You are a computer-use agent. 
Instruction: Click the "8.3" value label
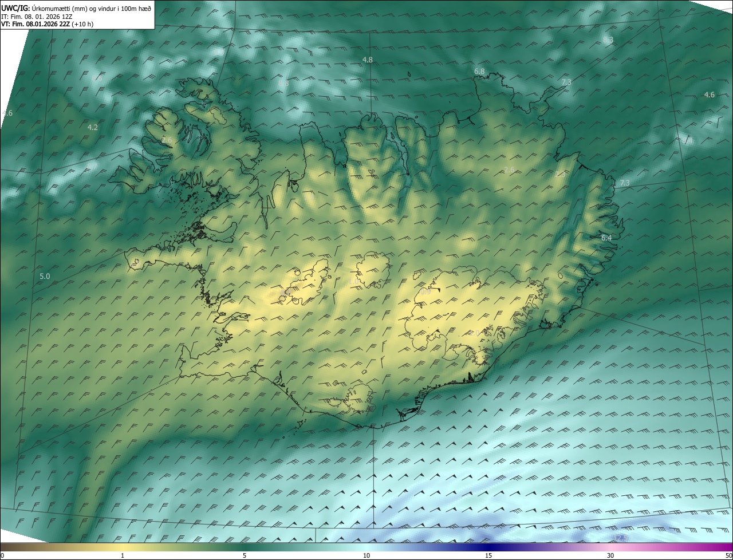click(x=608, y=40)
